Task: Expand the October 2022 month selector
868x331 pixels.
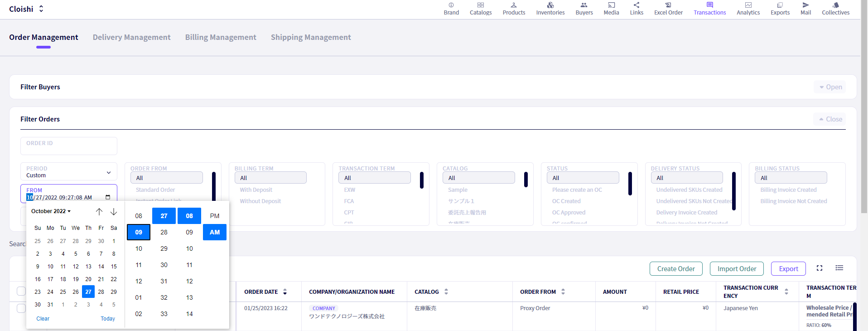Action: point(51,211)
